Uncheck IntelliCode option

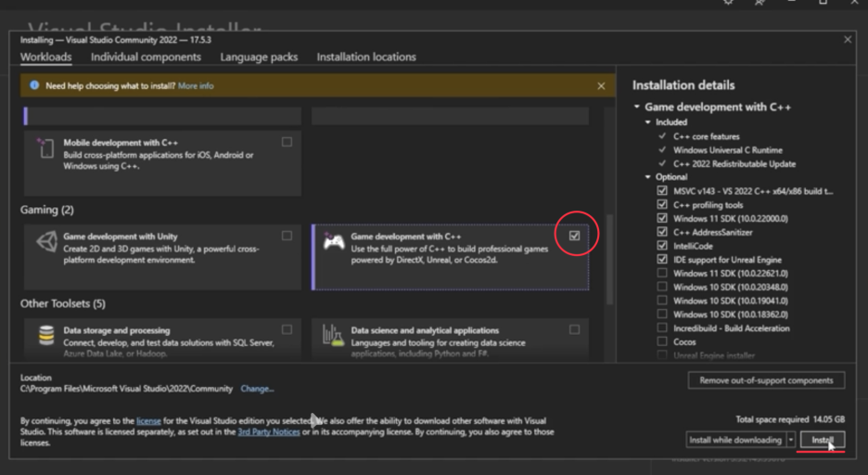pos(662,245)
